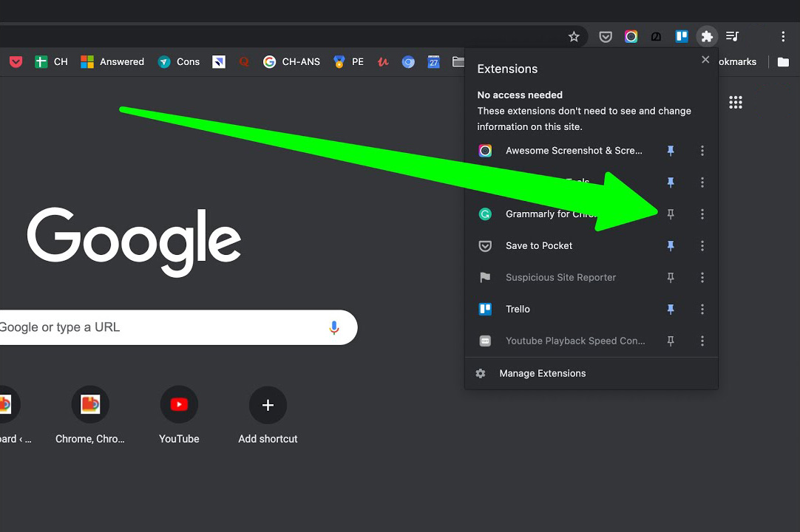
Task: Open the Google apps grid icon
Action: [736, 102]
